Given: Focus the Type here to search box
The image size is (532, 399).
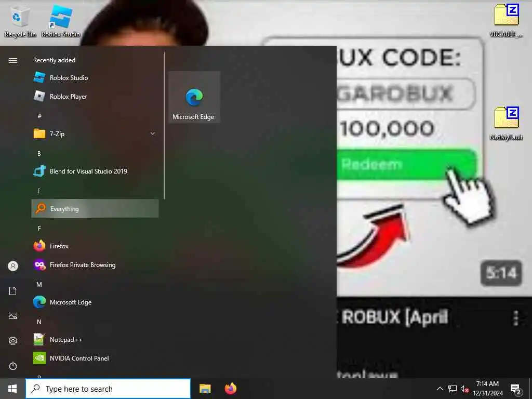Looking at the screenshot, I should tap(108, 389).
